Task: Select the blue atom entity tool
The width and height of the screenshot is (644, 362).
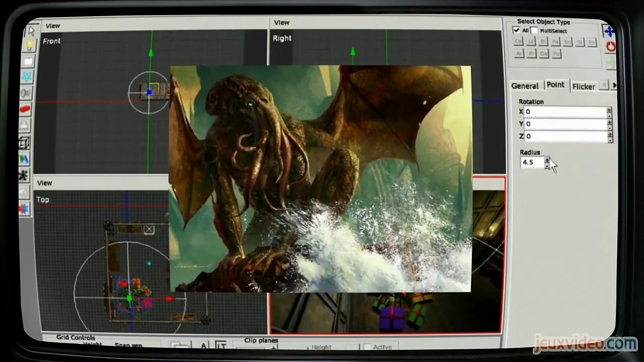Action: click(27, 76)
